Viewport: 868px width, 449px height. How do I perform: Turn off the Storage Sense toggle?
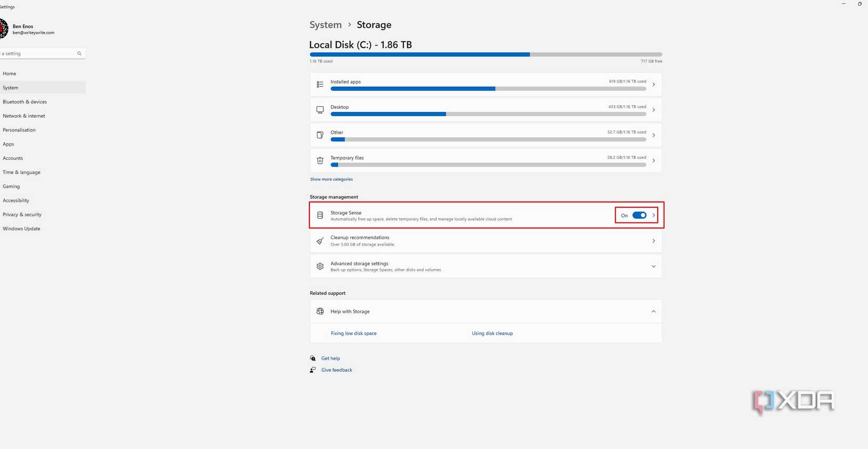click(639, 215)
